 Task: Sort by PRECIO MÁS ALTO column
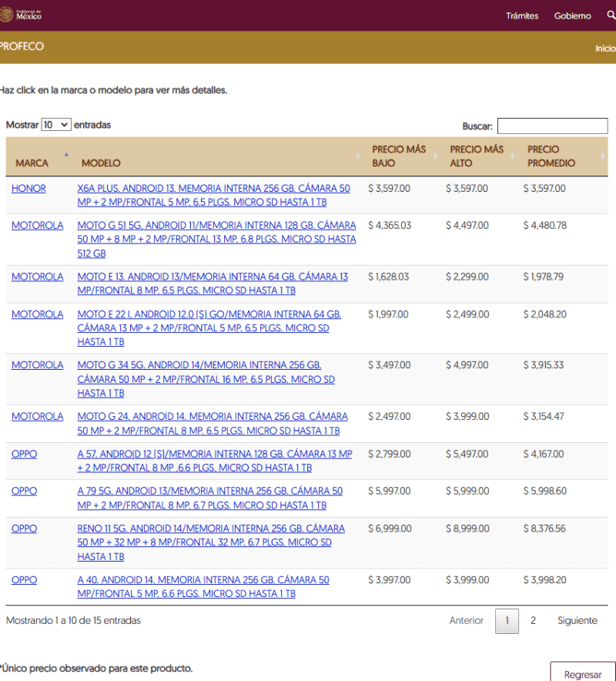[x=477, y=156]
